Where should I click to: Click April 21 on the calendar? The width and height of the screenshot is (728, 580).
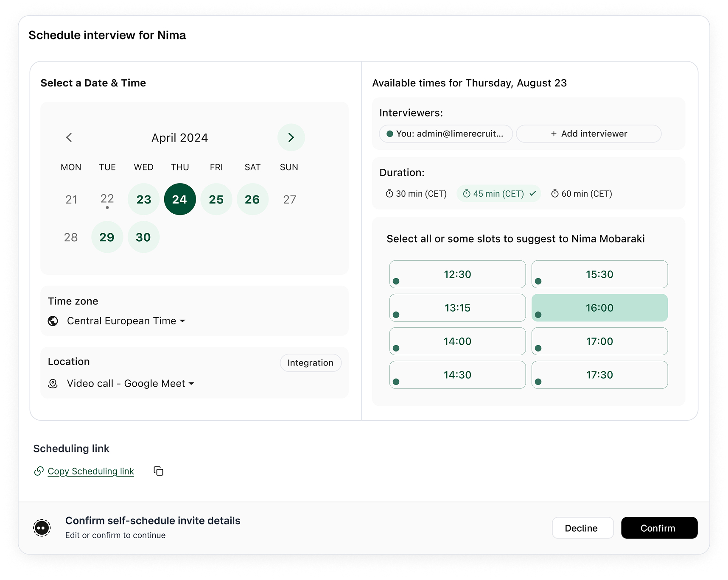71,199
